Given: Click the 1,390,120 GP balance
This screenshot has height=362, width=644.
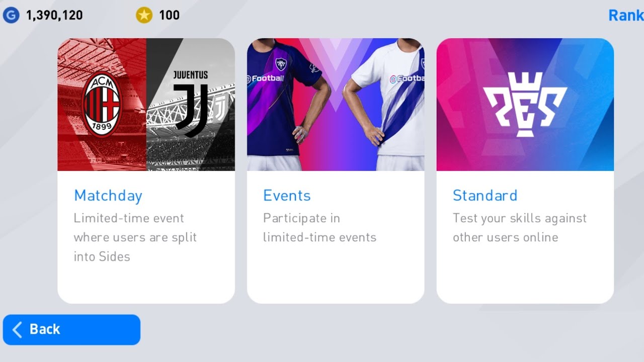Looking at the screenshot, I should pos(54,15).
